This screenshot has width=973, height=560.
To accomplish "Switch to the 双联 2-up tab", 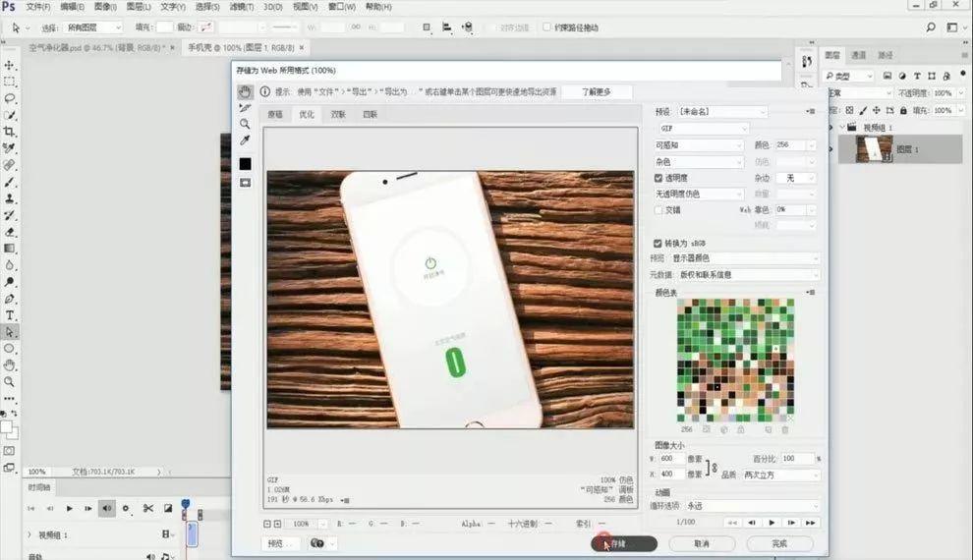I will 338,114.
